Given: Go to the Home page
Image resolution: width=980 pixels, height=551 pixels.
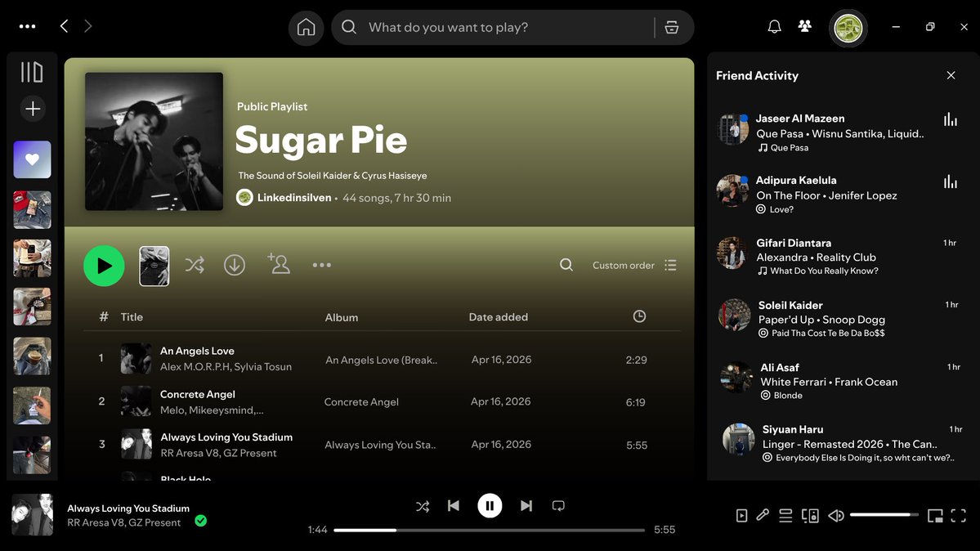Looking at the screenshot, I should point(306,28).
